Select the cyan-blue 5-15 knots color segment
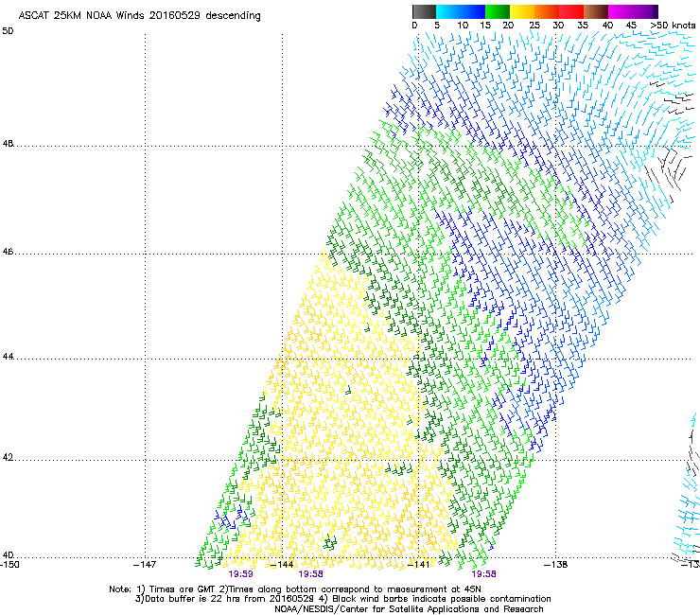Screen dimensions: 700x615 461,11
